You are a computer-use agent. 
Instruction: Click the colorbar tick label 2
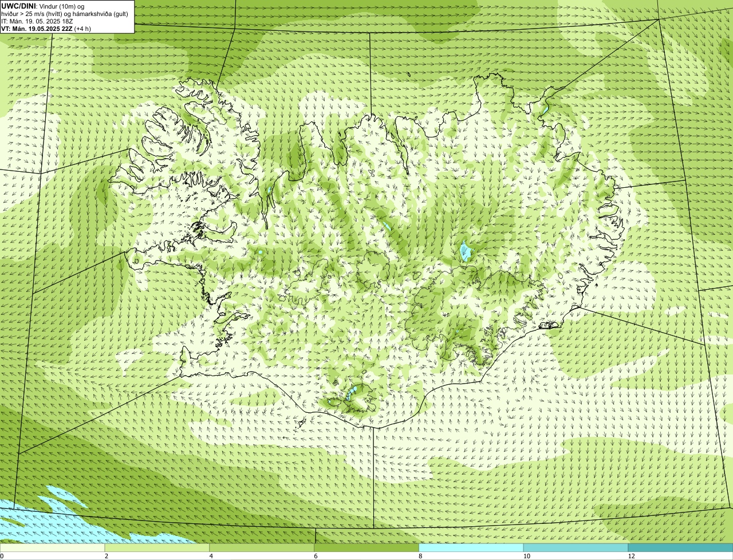pyautogui.click(x=106, y=556)
